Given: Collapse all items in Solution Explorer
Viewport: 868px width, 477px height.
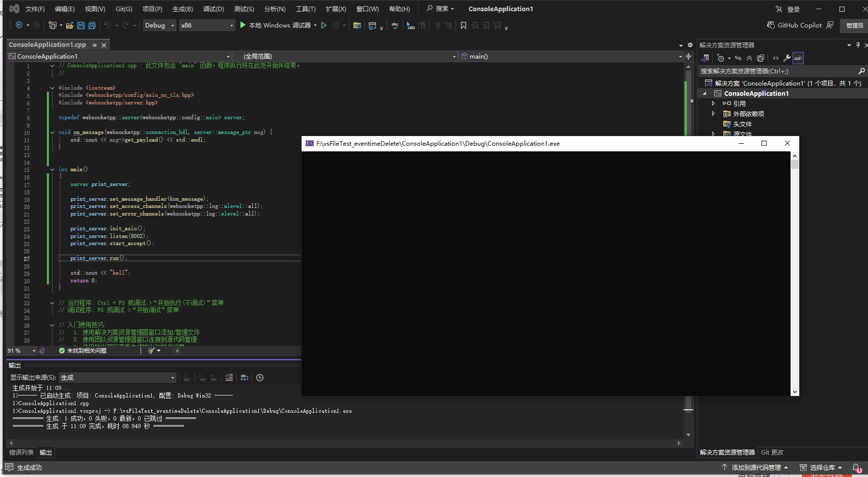Looking at the screenshot, I should pyautogui.click(x=749, y=58).
